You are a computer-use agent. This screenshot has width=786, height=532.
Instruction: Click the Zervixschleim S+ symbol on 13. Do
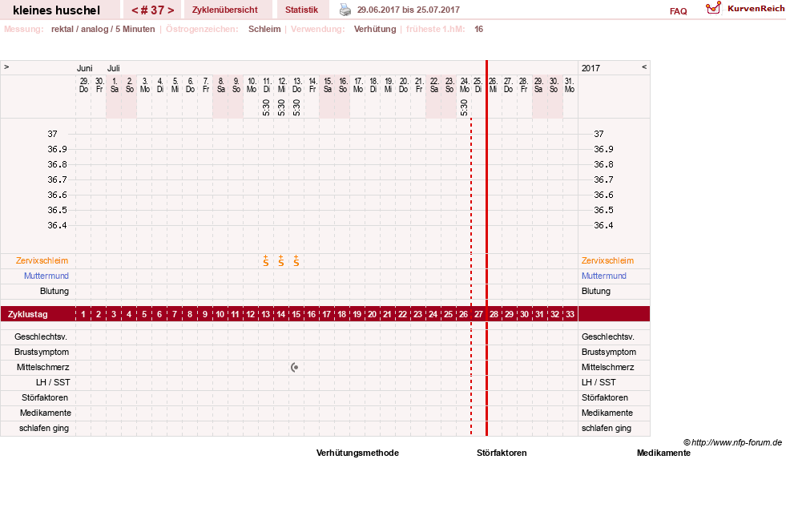click(x=296, y=260)
